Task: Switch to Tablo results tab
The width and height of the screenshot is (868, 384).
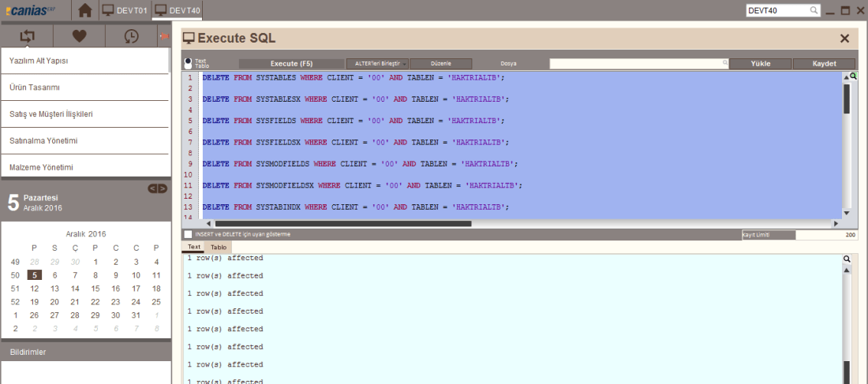Action: click(219, 247)
